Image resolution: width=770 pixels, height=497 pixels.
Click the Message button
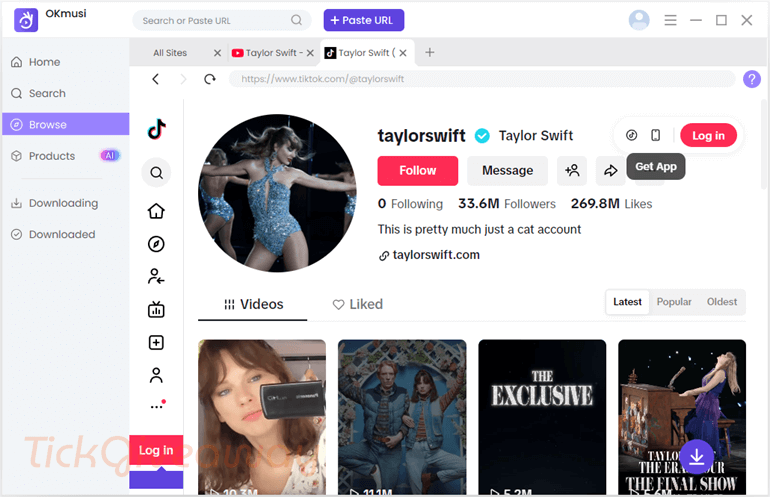pos(507,171)
